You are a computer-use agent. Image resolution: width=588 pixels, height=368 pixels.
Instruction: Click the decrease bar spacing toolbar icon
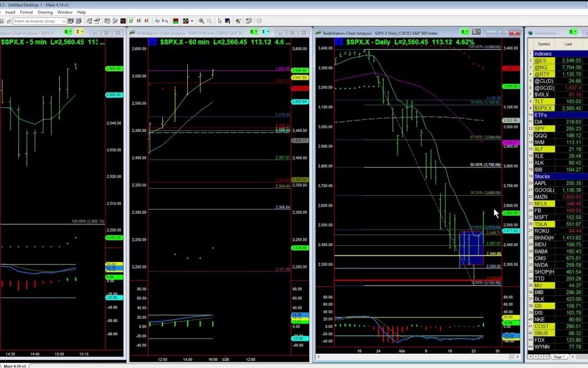[157, 21]
